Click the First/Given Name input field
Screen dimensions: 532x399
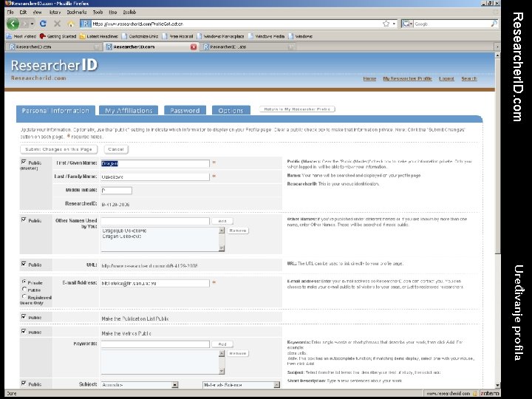pyautogui.click(x=155, y=163)
